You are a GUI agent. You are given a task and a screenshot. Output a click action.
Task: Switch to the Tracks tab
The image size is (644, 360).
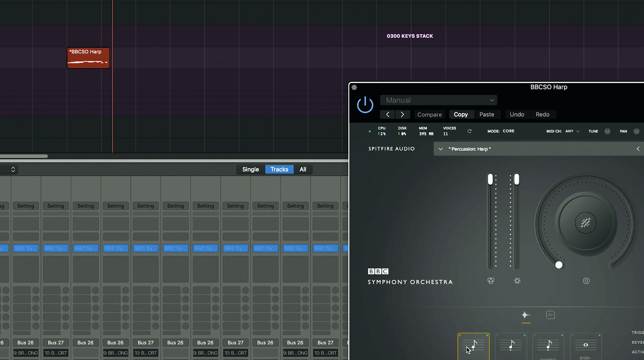pos(279,169)
